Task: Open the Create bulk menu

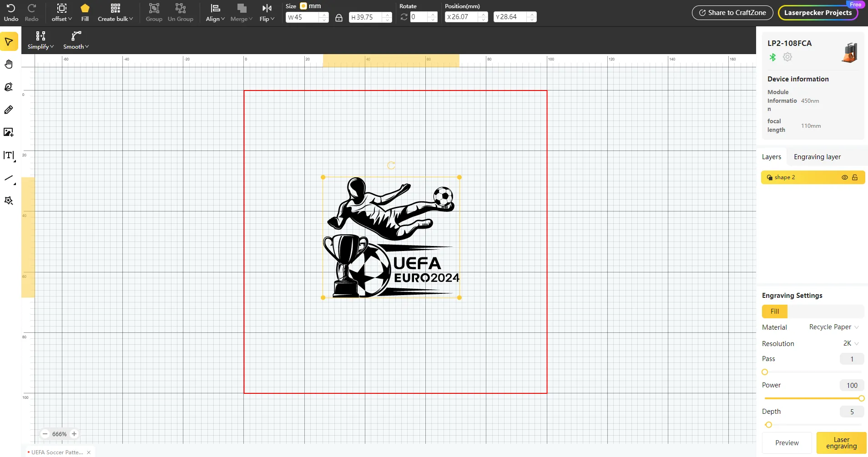Action: point(115,13)
